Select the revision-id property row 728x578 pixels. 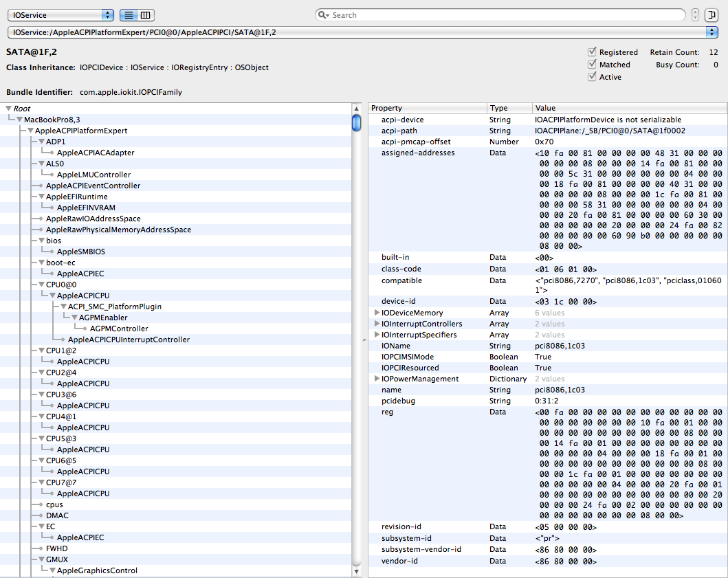pos(548,526)
